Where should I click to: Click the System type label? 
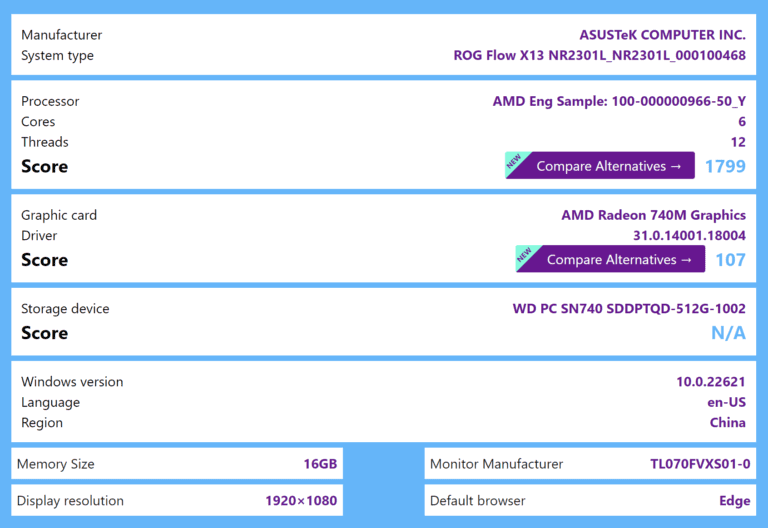(57, 55)
